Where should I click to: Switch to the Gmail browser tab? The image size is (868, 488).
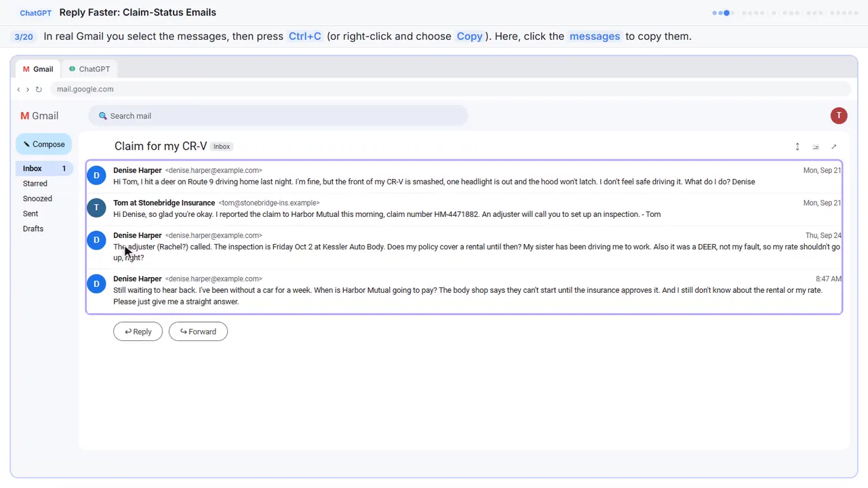(38, 69)
